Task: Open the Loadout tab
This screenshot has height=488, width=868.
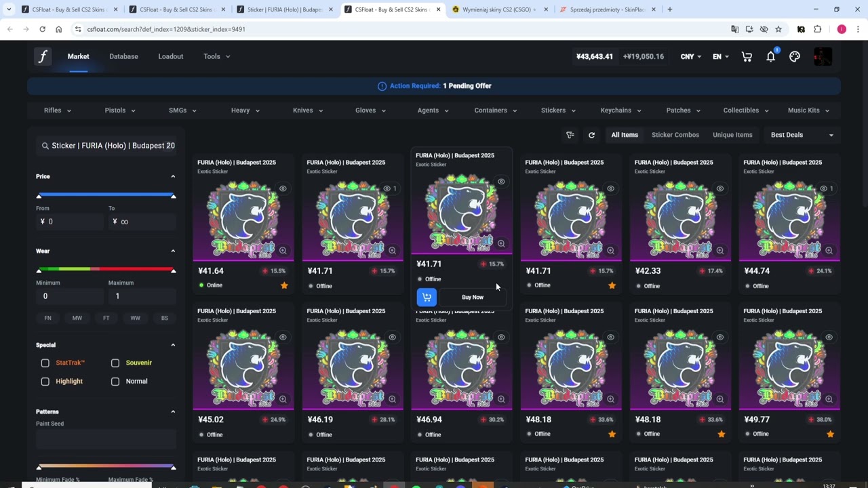Action: click(x=171, y=56)
